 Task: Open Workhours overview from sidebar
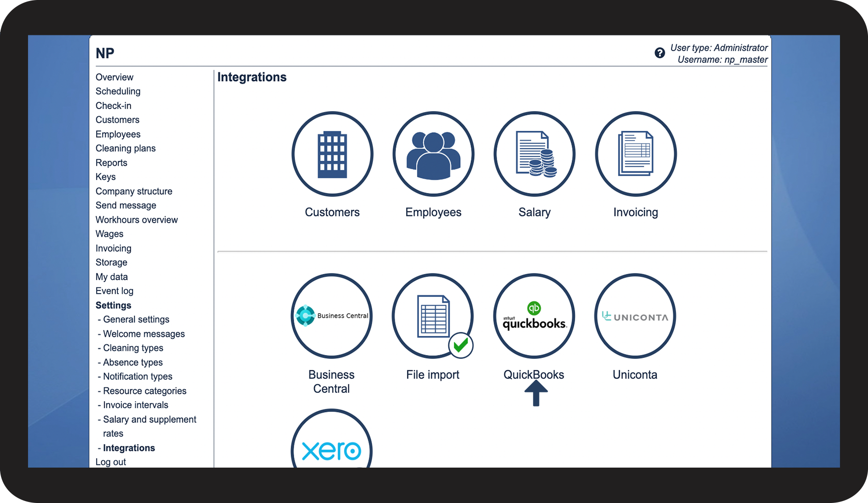(x=137, y=220)
